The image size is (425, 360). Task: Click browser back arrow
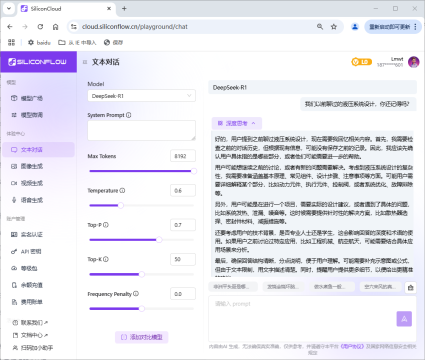(x=10, y=27)
